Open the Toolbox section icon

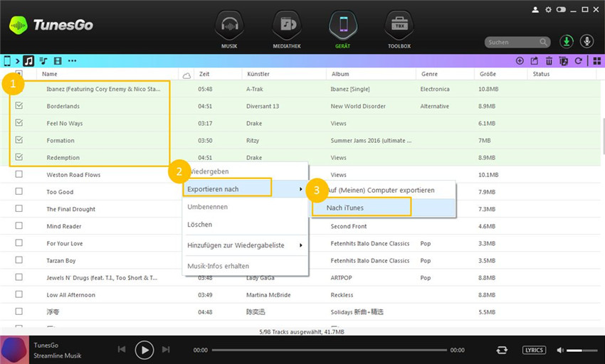[399, 26]
